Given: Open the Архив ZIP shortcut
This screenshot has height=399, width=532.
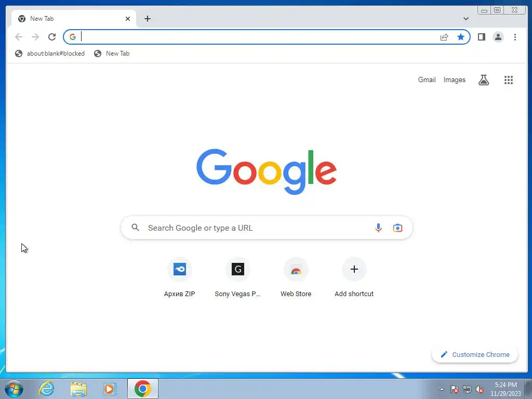Looking at the screenshot, I should coord(179,277).
